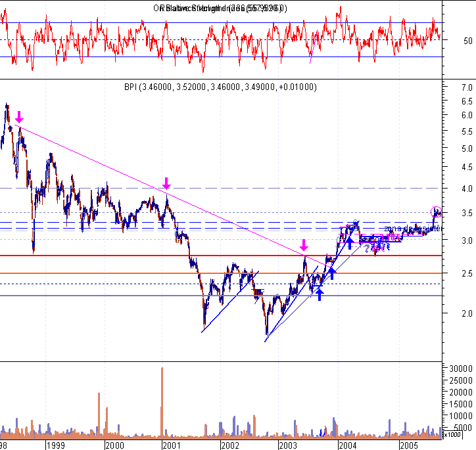The height and width of the screenshot is (450, 476).
Task: Select the 2004 year label on time axis
Action: pos(348,445)
